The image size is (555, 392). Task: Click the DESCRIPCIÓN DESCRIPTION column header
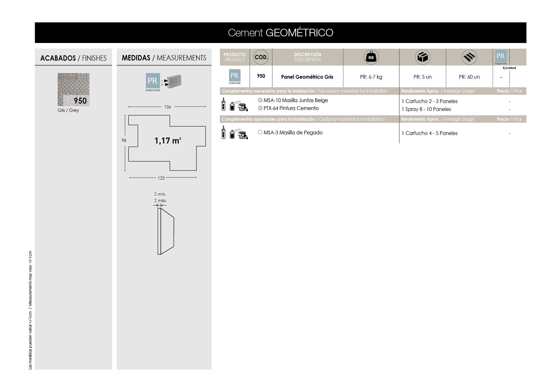(308, 57)
